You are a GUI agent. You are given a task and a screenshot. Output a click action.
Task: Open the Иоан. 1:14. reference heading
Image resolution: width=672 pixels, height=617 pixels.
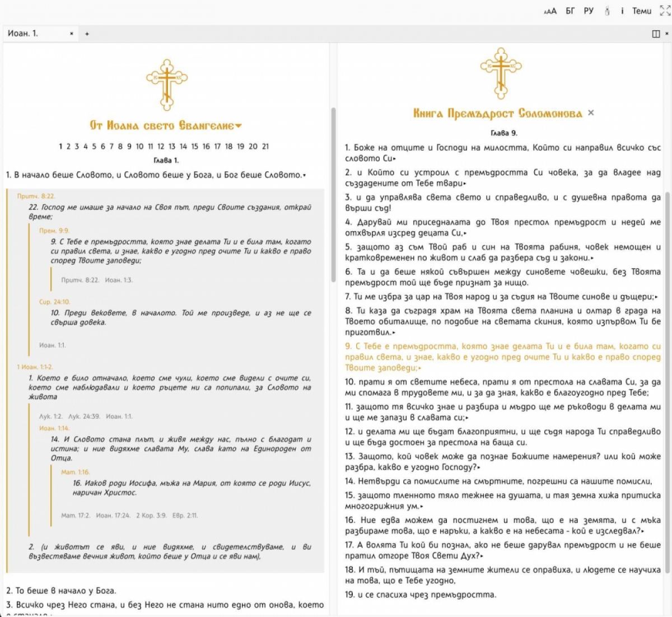[x=55, y=428]
